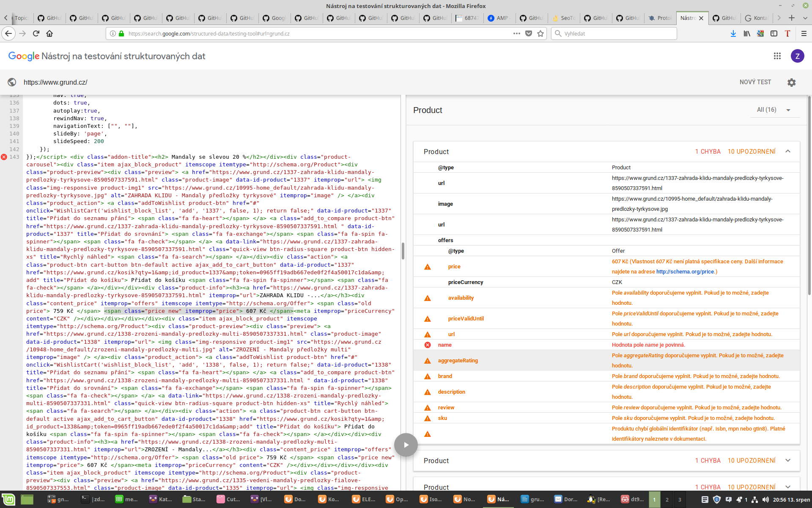Open the schema.org/price link
Viewport: 812px width, 508px height.
(685, 272)
